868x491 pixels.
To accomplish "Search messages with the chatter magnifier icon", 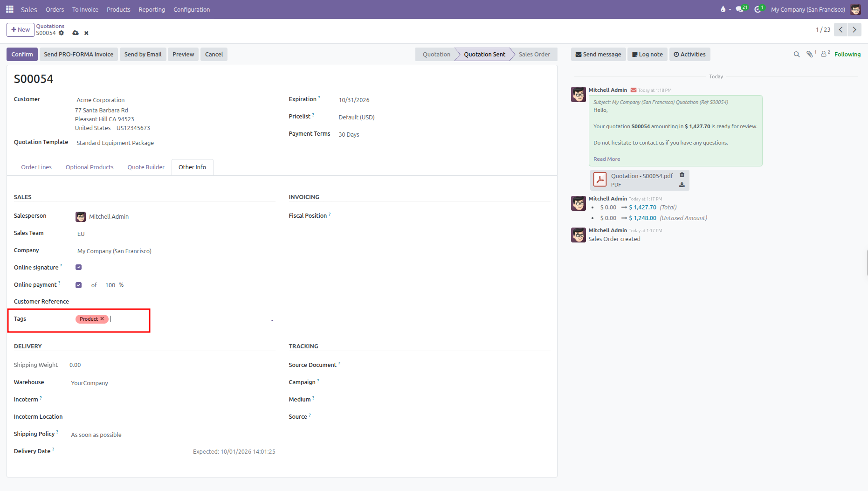I will click(x=797, y=55).
